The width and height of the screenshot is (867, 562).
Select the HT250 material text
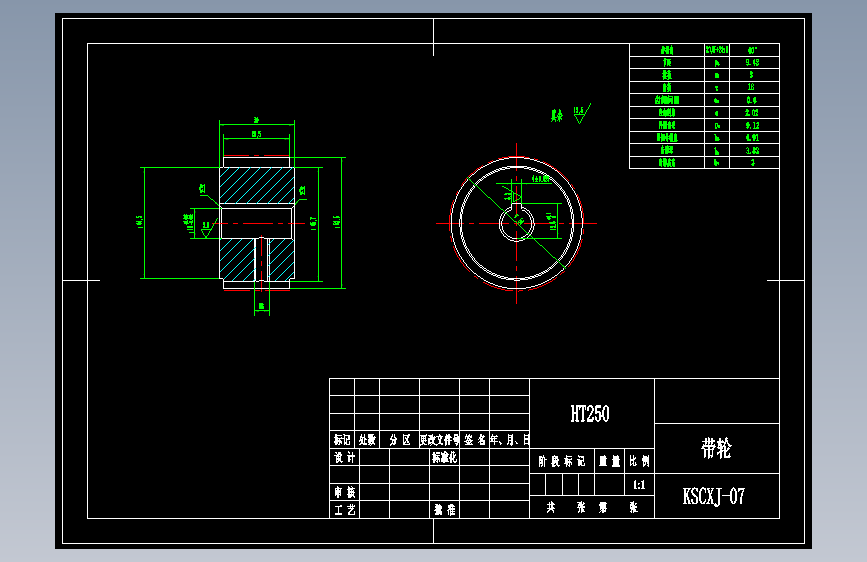590,414
